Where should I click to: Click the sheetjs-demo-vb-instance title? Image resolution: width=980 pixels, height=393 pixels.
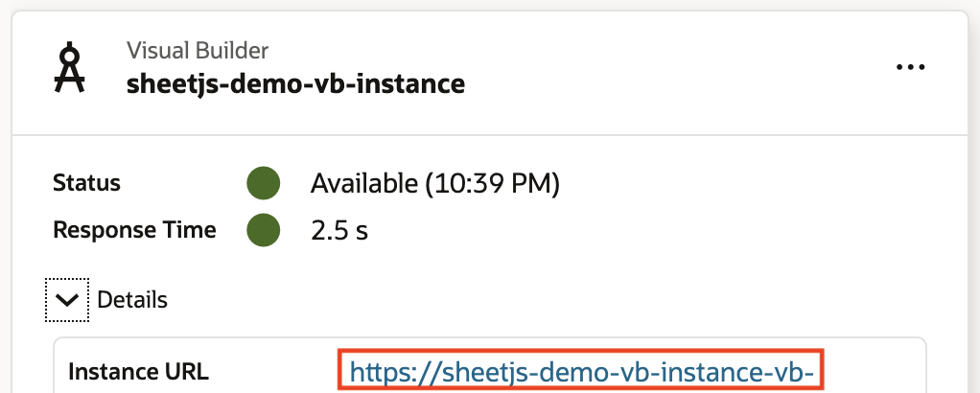(x=295, y=84)
